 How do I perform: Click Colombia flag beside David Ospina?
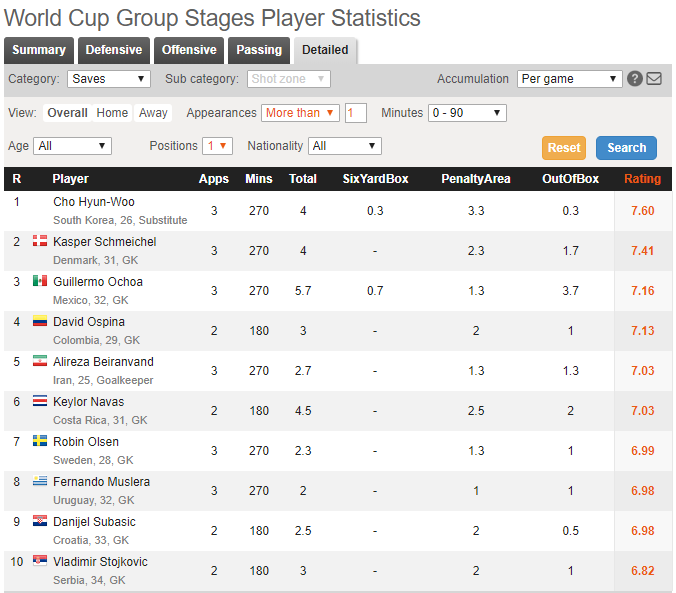40,321
